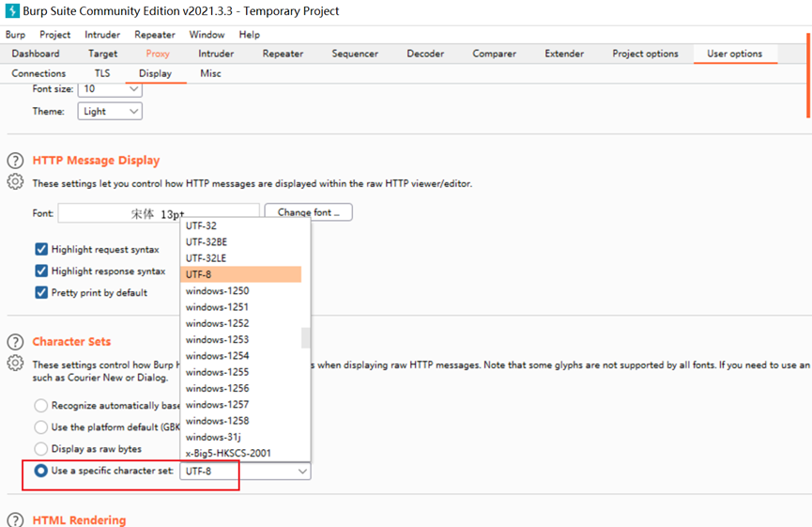The width and height of the screenshot is (812, 527).
Task: Open the Window menu
Action: (207, 35)
